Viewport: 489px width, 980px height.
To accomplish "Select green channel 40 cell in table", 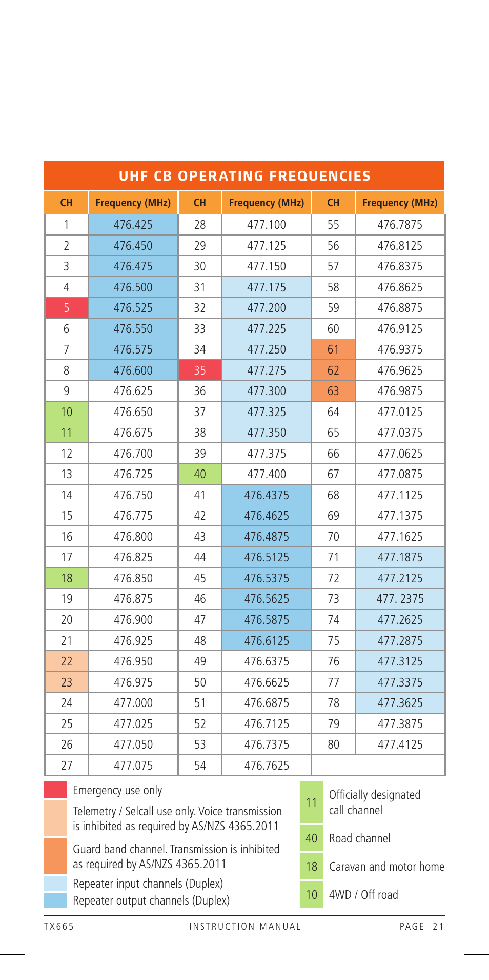I will [x=200, y=474].
